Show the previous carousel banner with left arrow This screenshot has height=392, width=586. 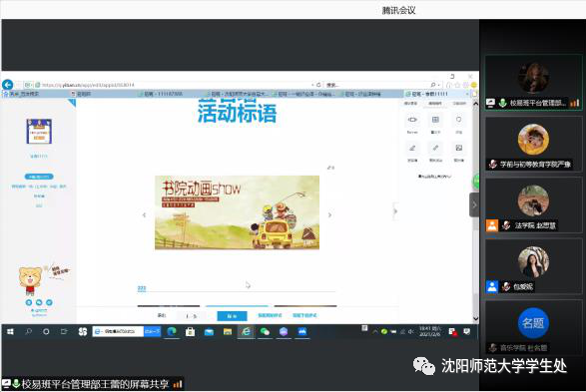(x=145, y=215)
